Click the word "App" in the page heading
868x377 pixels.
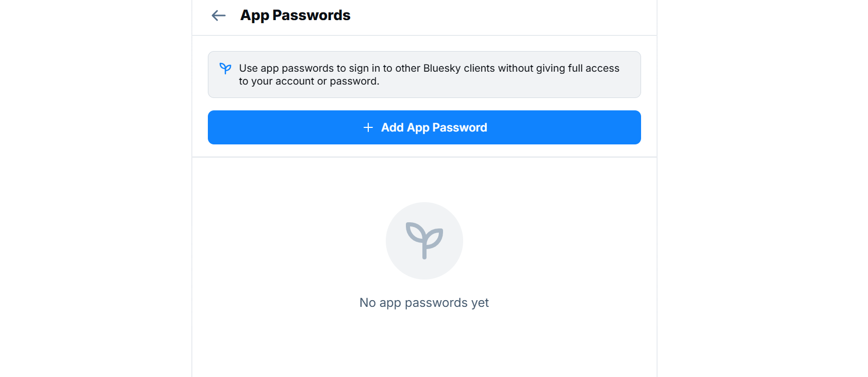click(255, 15)
